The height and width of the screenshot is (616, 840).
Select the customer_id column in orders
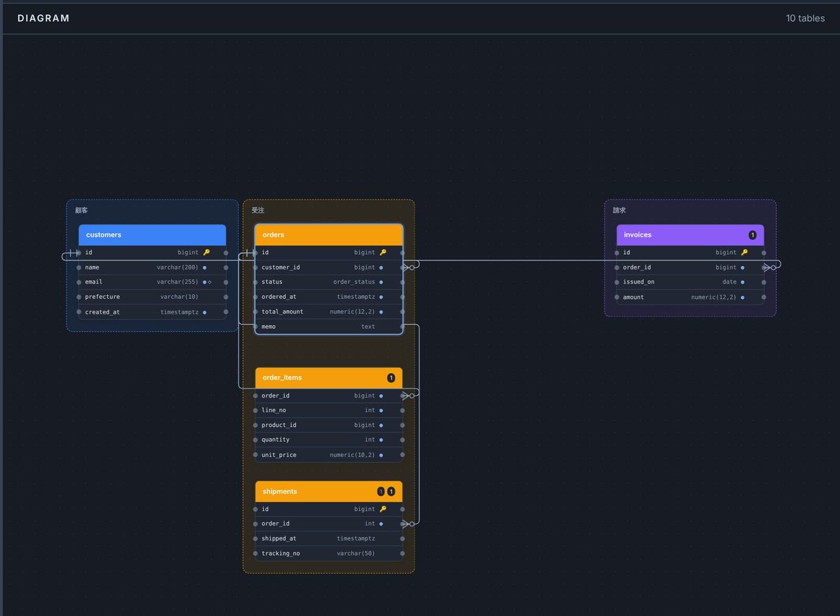click(x=329, y=267)
